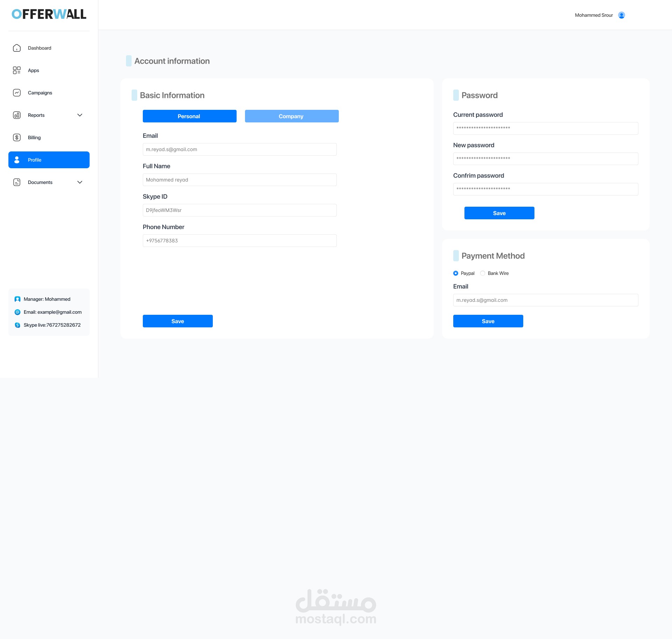Viewport: 672px width, 639px height.
Task: Expand the Documents submenu chevron
Action: click(80, 182)
